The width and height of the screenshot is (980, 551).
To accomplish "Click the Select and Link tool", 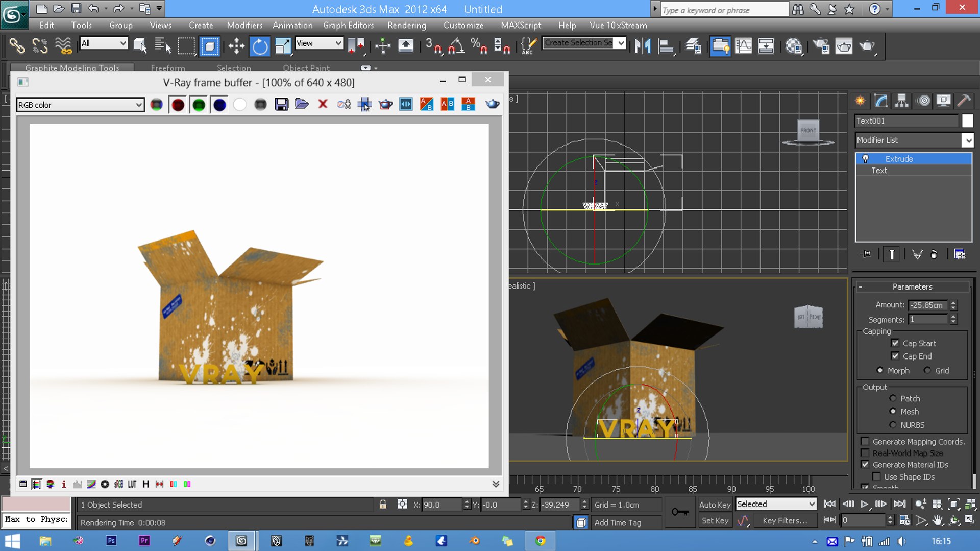I will pos(17,46).
